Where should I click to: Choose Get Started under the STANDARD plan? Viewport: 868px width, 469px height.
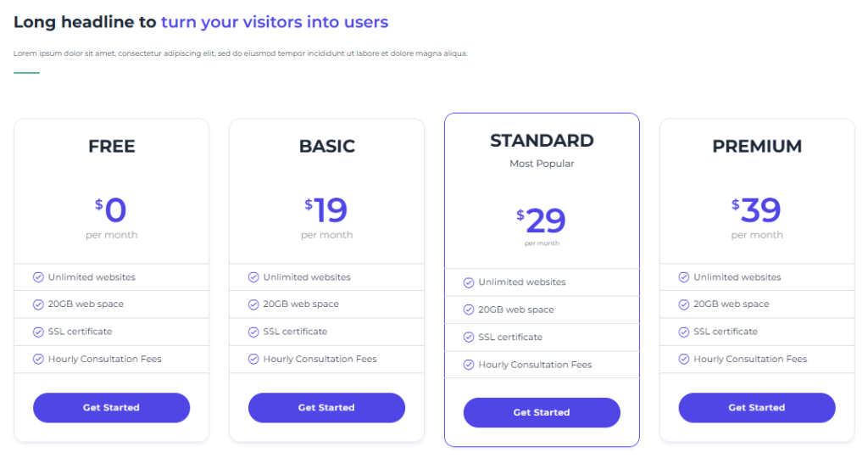pos(542,412)
